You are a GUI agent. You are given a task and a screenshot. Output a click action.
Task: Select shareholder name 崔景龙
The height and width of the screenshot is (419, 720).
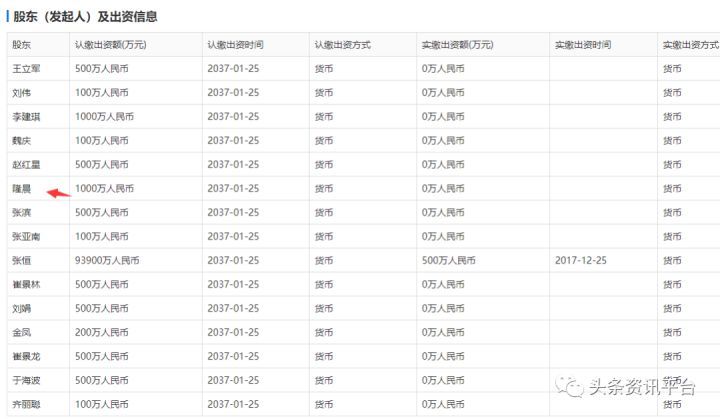click(26, 356)
